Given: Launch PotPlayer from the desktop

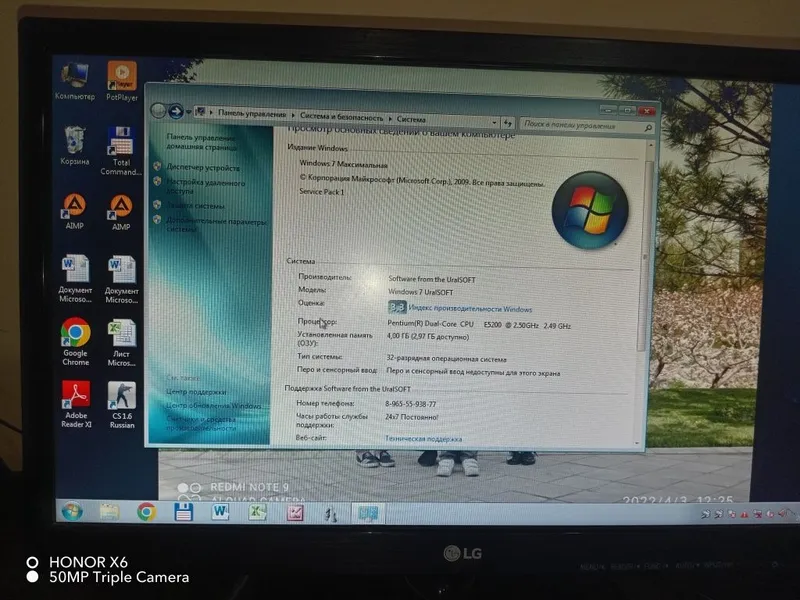Looking at the screenshot, I should click(x=121, y=81).
